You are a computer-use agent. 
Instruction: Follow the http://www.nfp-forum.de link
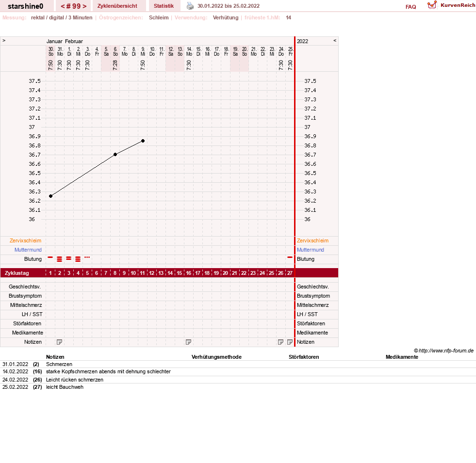pos(446,351)
